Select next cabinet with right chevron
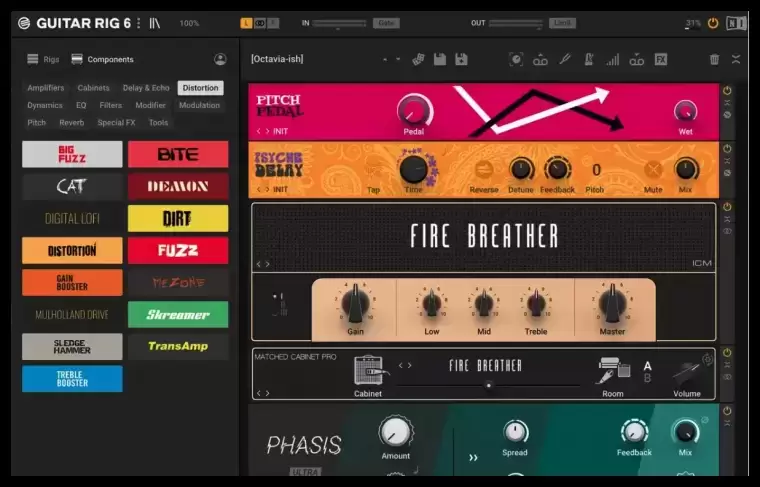Screen dimensions: 760x487 [x=410, y=365]
